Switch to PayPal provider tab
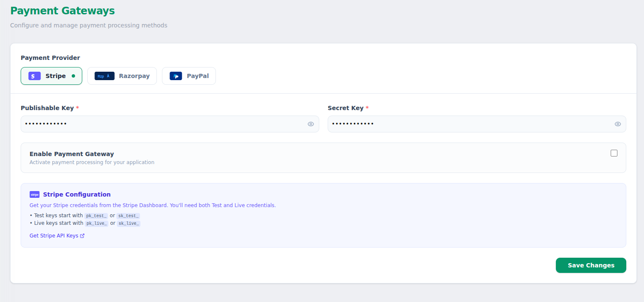Screen dimensions: 644x302 tap(189, 76)
